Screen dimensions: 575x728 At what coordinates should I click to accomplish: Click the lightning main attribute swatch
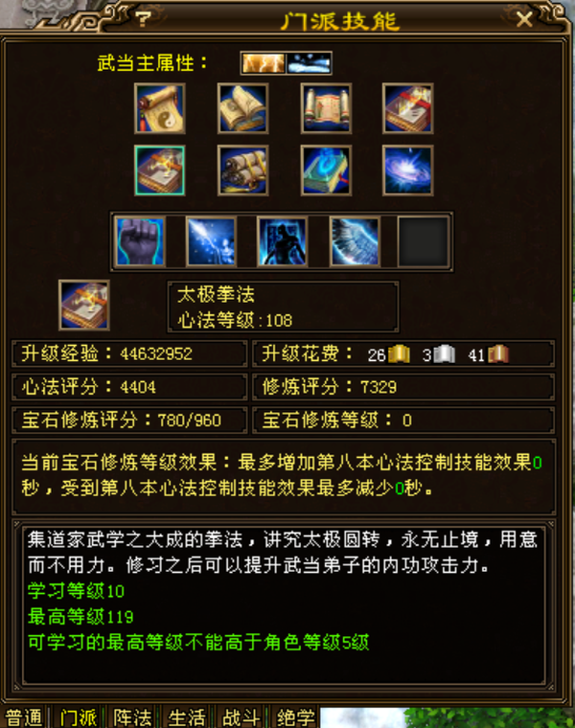click(264, 63)
